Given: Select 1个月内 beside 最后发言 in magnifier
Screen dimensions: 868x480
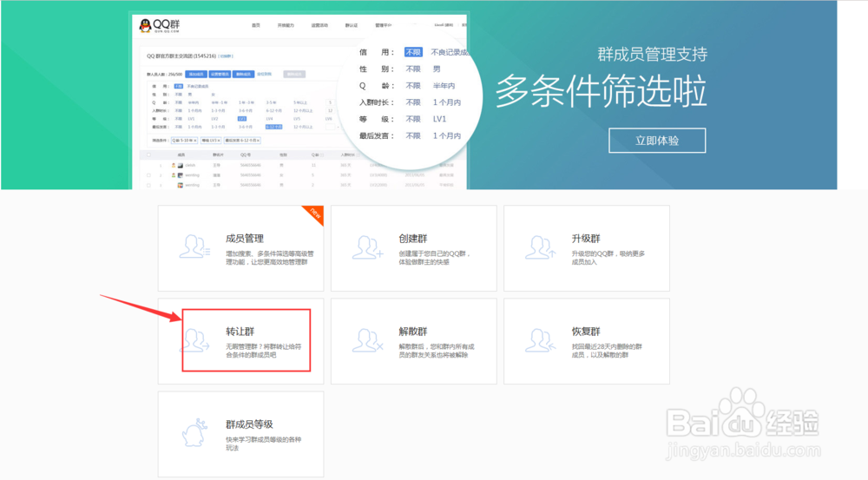Looking at the screenshot, I should click(x=447, y=135).
